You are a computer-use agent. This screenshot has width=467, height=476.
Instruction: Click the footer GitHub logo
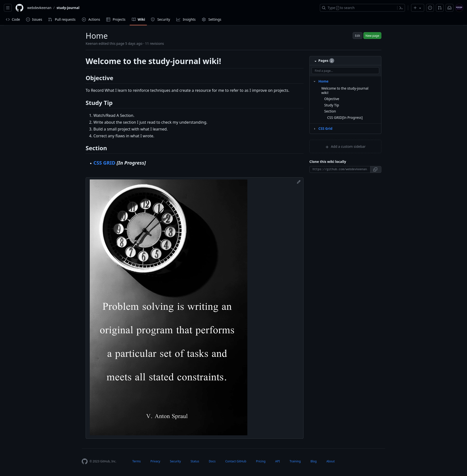coord(84,461)
